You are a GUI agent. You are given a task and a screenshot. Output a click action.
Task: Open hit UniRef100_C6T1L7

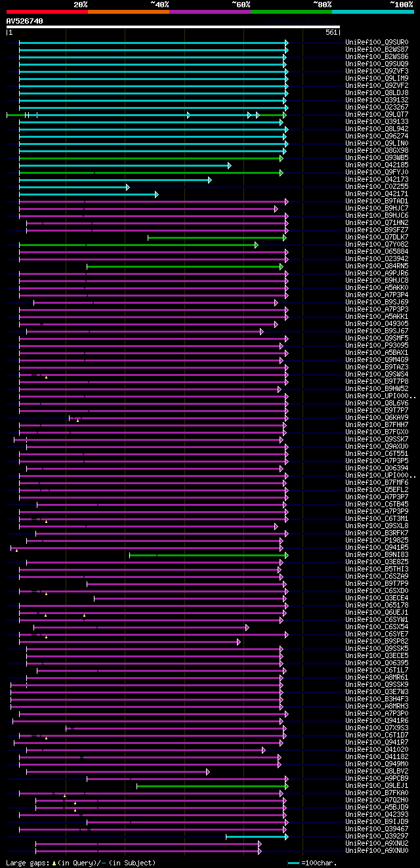click(377, 671)
